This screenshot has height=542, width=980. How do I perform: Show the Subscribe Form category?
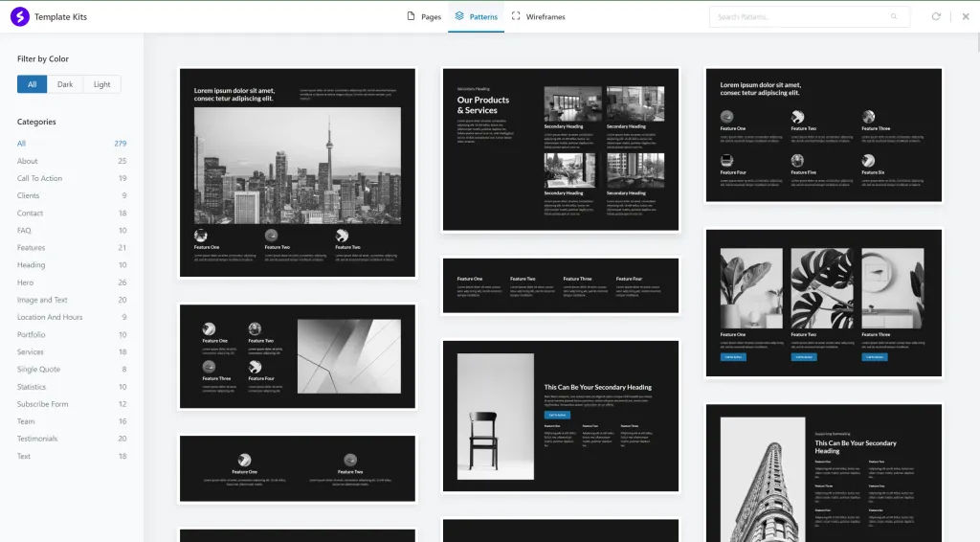[42, 404]
